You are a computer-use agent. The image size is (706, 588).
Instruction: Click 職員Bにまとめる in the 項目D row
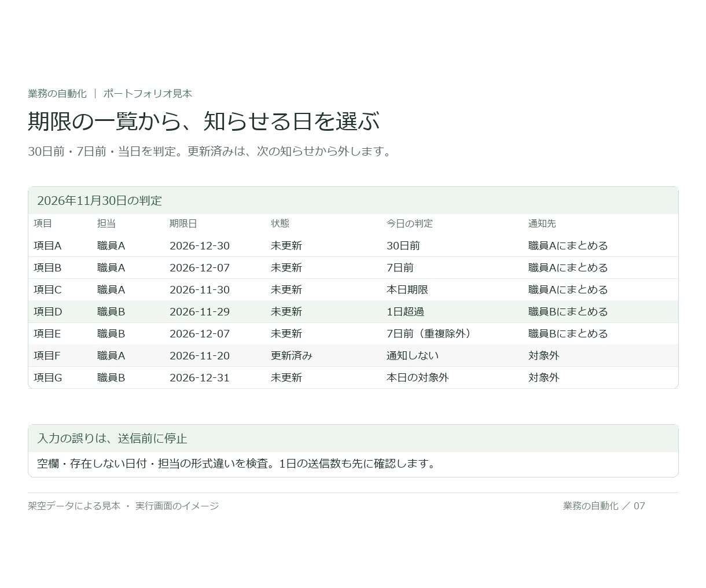click(568, 312)
